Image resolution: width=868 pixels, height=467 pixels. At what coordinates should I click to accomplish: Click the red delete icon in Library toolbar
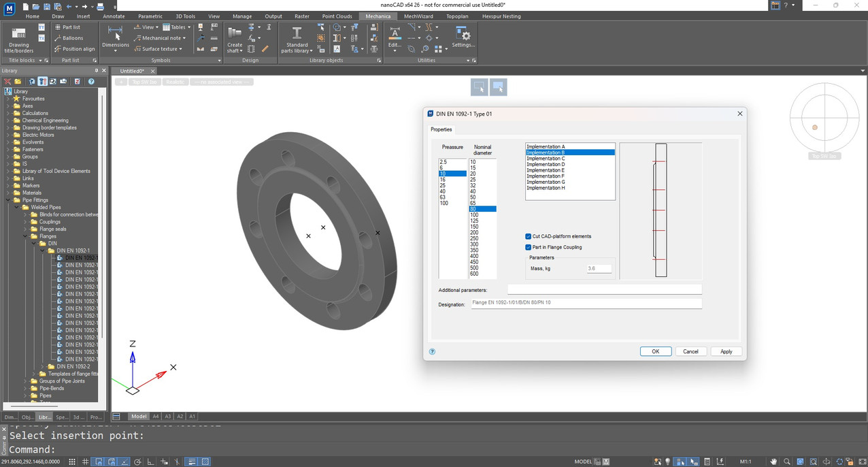8,81
